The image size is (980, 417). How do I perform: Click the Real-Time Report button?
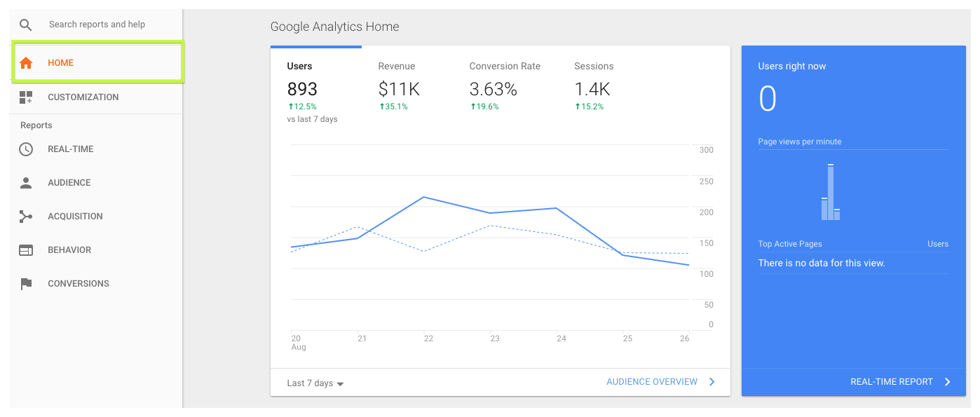tap(892, 382)
